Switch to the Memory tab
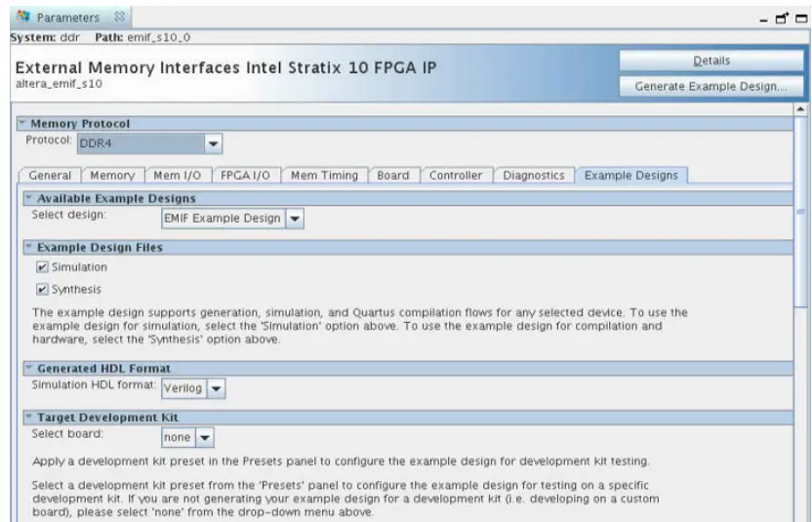Screen dimensions: 812x522 [x=112, y=176]
